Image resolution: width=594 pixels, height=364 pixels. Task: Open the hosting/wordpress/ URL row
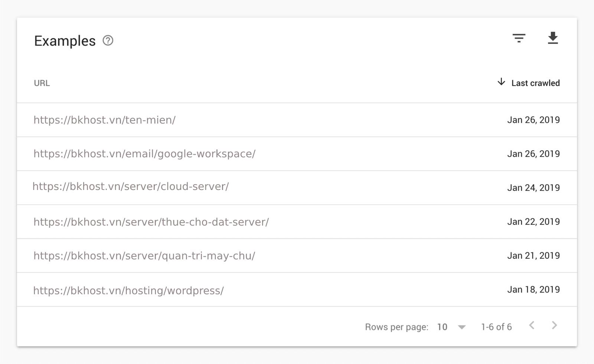[x=297, y=290]
